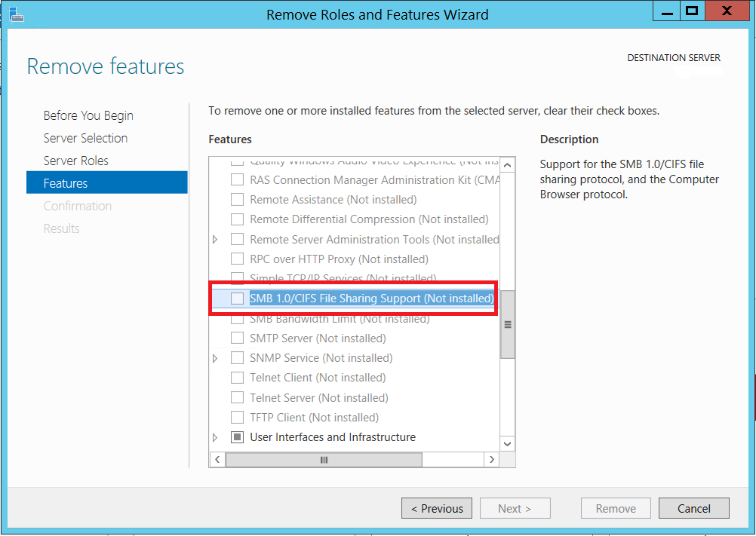The height and width of the screenshot is (536, 756).
Task: Expand User Interfaces and Infrastructure
Action: click(215, 436)
